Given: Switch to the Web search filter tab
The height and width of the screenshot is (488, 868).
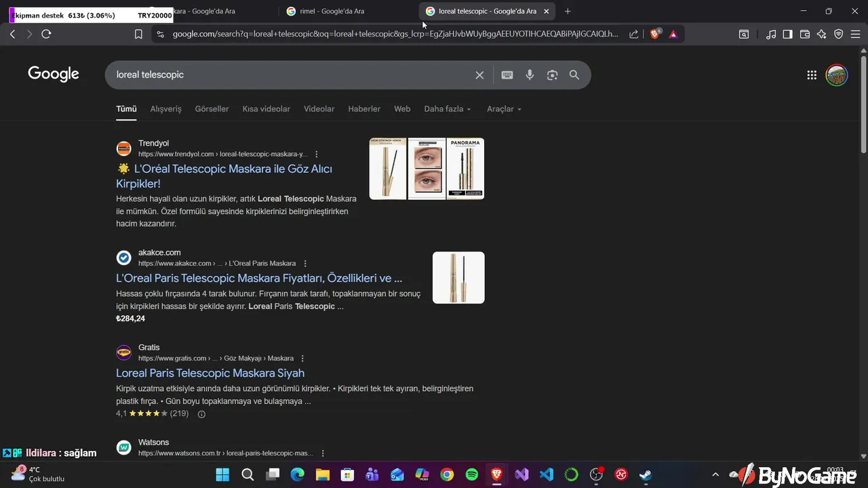Looking at the screenshot, I should point(402,109).
